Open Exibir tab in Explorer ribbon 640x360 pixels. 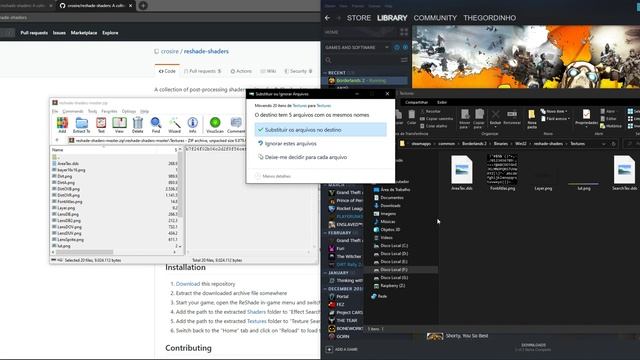coord(442,102)
